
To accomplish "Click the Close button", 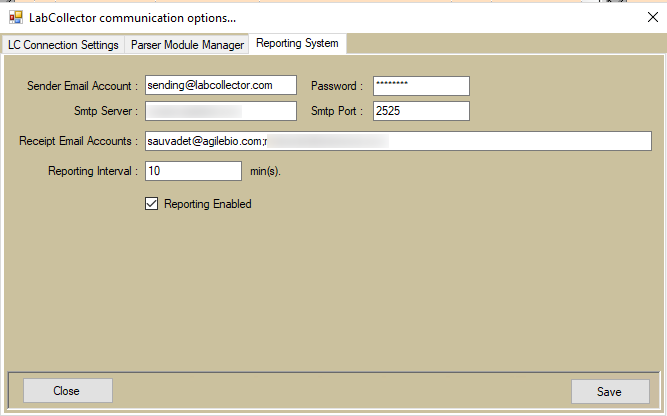I will click(x=68, y=390).
